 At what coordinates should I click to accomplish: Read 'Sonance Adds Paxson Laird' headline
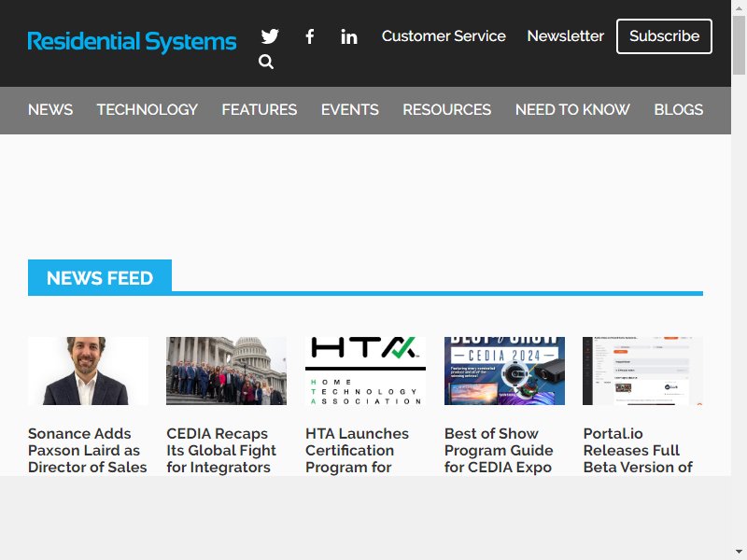[88, 450]
